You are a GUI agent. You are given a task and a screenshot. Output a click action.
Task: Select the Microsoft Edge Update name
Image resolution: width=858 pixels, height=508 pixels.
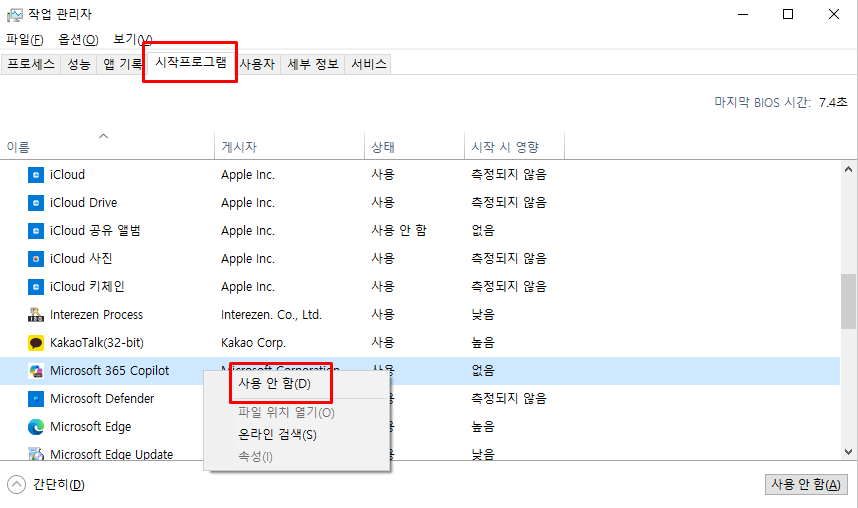coord(112,454)
